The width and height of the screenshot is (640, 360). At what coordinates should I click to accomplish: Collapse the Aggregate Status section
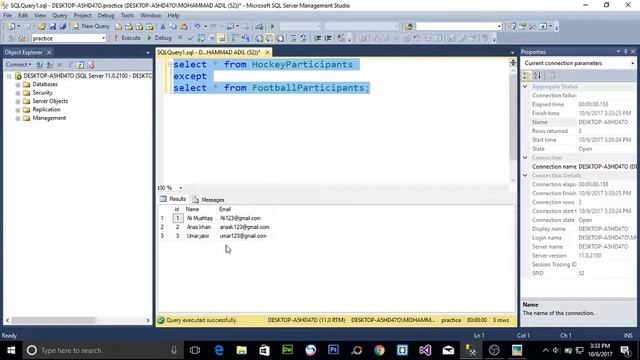pos(525,87)
